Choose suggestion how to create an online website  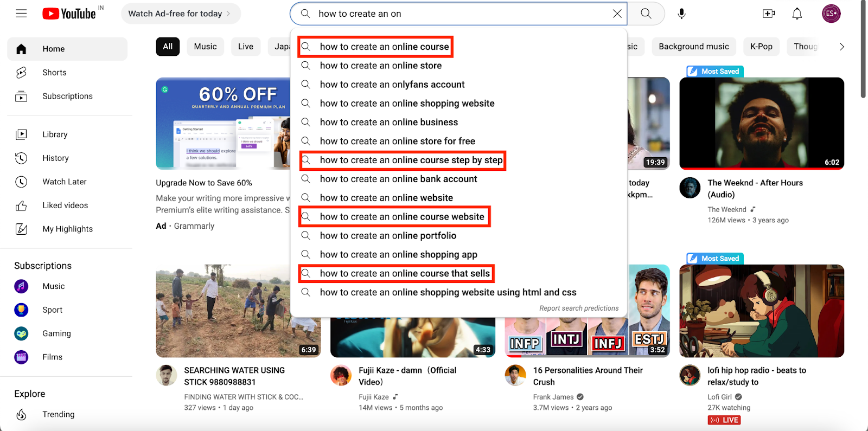point(458,198)
